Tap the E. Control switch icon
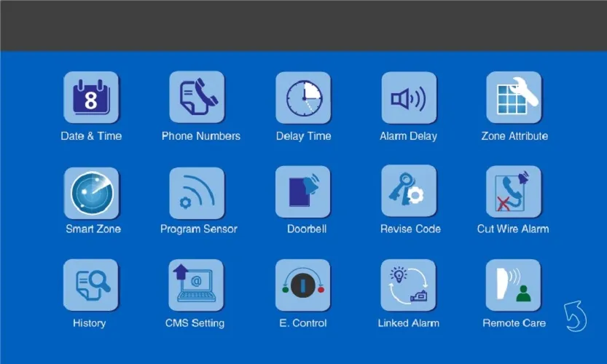 pyautogui.click(x=303, y=285)
